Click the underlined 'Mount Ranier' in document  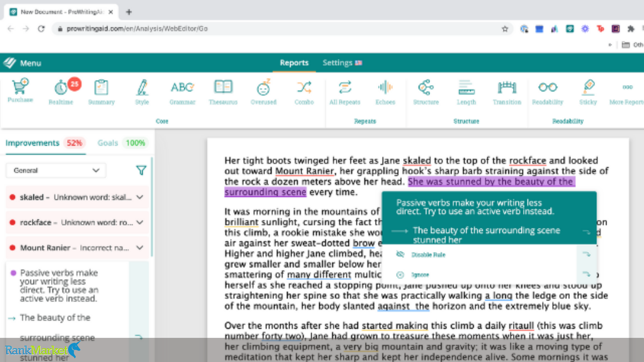[x=304, y=171]
